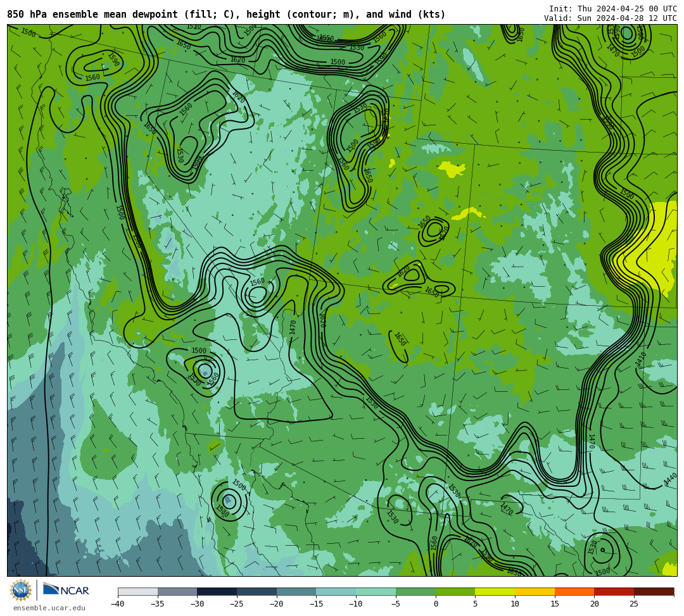Click the 25 colorbar tick label
The image size is (684, 616).
[x=634, y=604]
